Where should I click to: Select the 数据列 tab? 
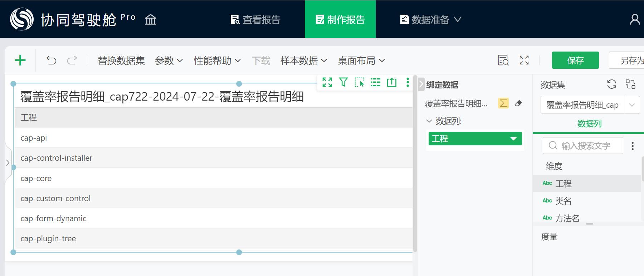pos(589,124)
